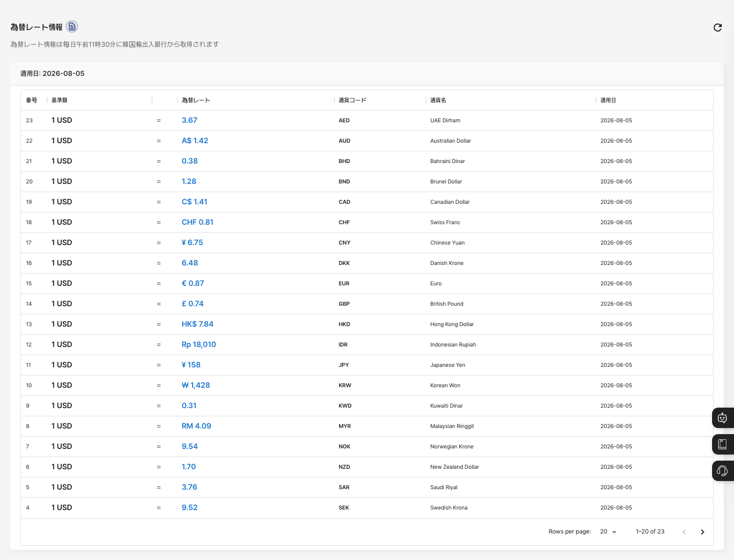Select the Canadian Dollar currency name
The width and height of the screenshot is (734, 560).
[450, 202]
